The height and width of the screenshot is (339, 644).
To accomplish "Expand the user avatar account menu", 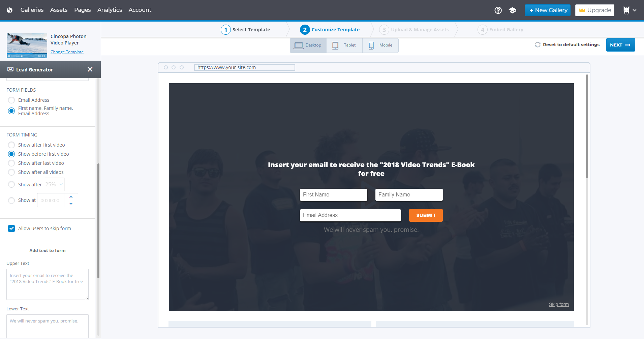I will point(630,10).
